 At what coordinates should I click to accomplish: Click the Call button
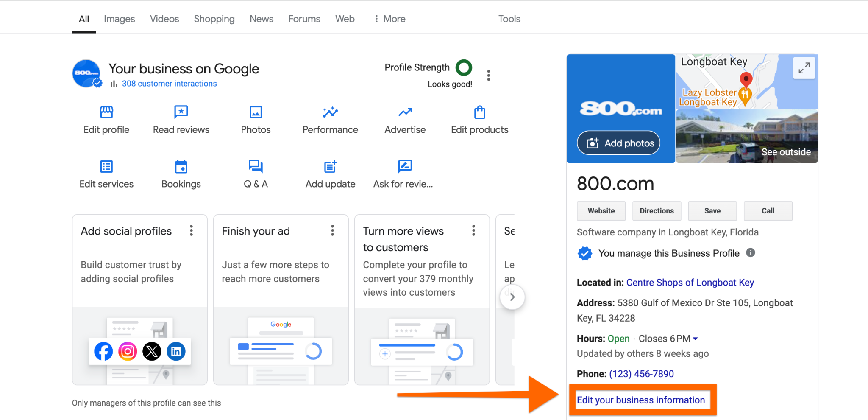point(768,211)
